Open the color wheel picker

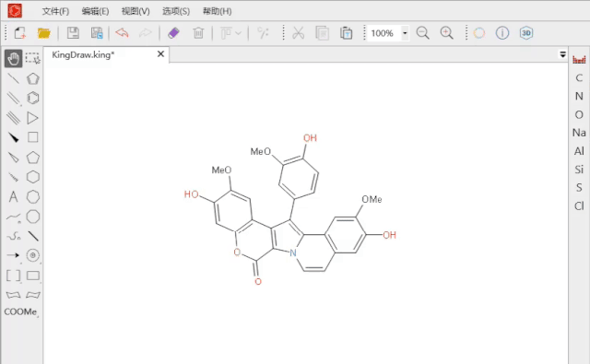479,33
